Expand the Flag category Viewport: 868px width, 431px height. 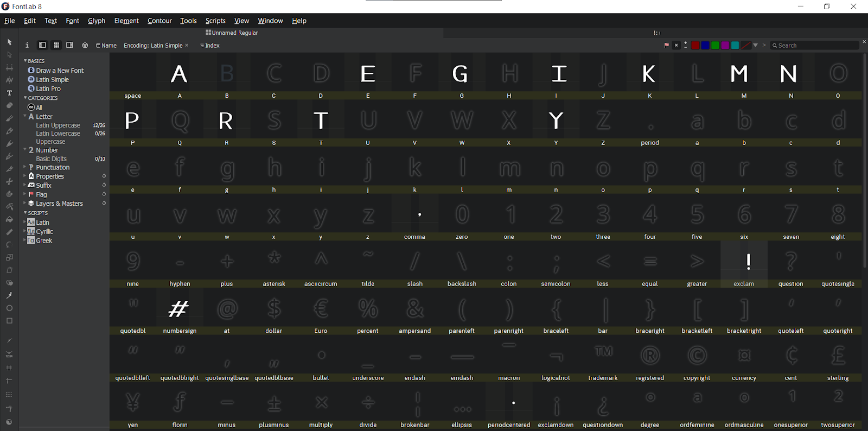[25, 194]
